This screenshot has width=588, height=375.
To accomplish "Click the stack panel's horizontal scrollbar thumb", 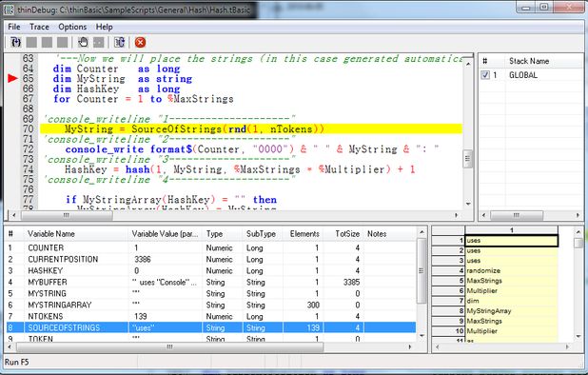I will 517,215.
